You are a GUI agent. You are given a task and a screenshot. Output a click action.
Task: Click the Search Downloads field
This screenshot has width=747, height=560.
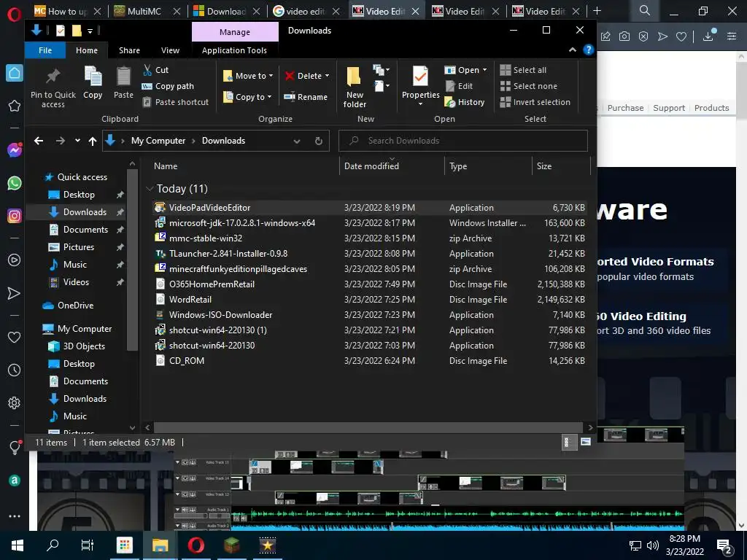click(x=463, y=141)
